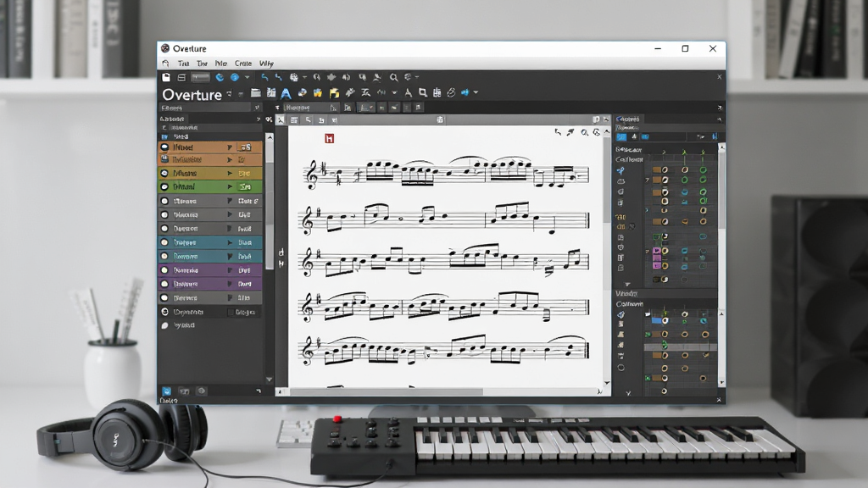The image size is (868, 488).
Task: Toggle the circle on the lower purple track
Action: [164, 284]
